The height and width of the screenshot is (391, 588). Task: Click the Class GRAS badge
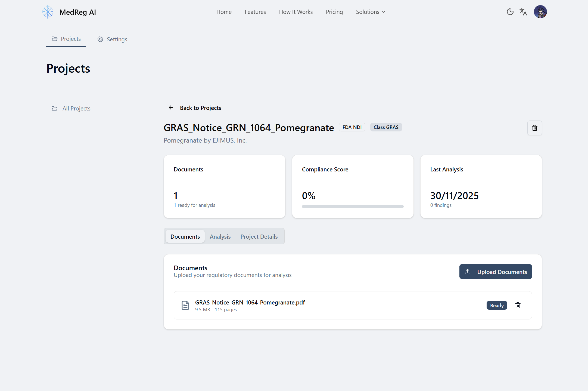point(386,127)
